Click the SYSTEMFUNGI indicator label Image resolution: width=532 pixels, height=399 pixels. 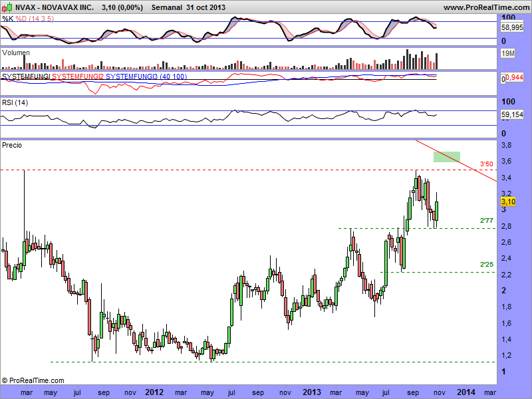[26, 76]
